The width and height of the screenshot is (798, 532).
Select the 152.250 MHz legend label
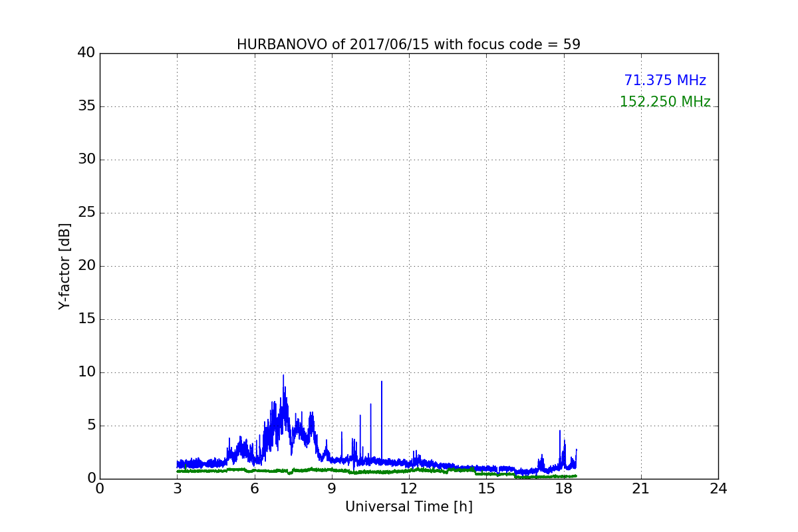coord(665,102)
